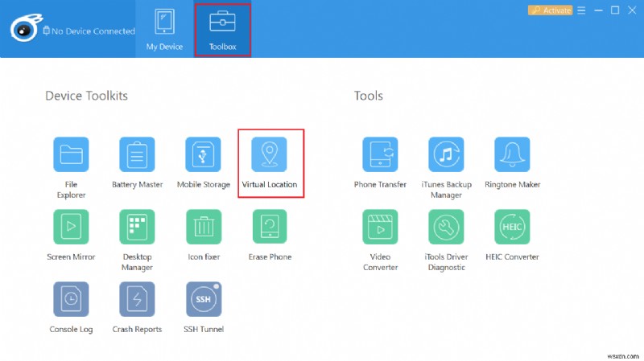This screenshot has height=361, width=644.
Task: Run iTools Driver Diagnostic
Action: pyautogui.click(x=446, y=228)
